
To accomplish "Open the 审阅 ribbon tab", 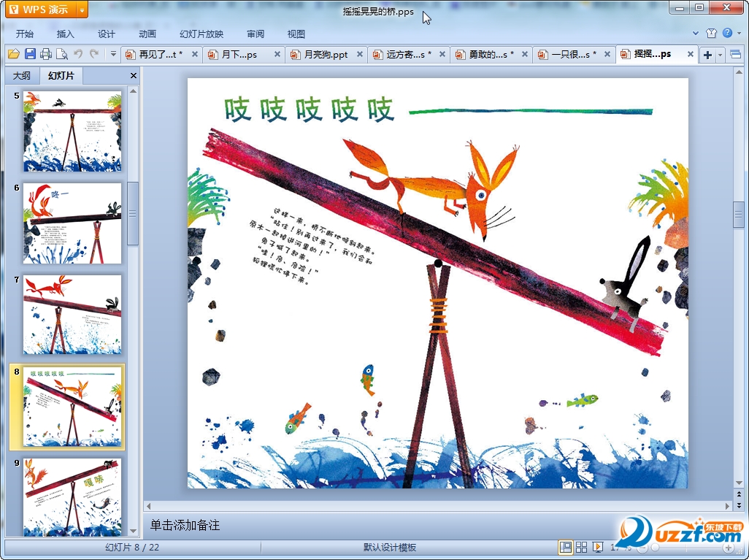I will pyautogui.click(x=256, y=34).
